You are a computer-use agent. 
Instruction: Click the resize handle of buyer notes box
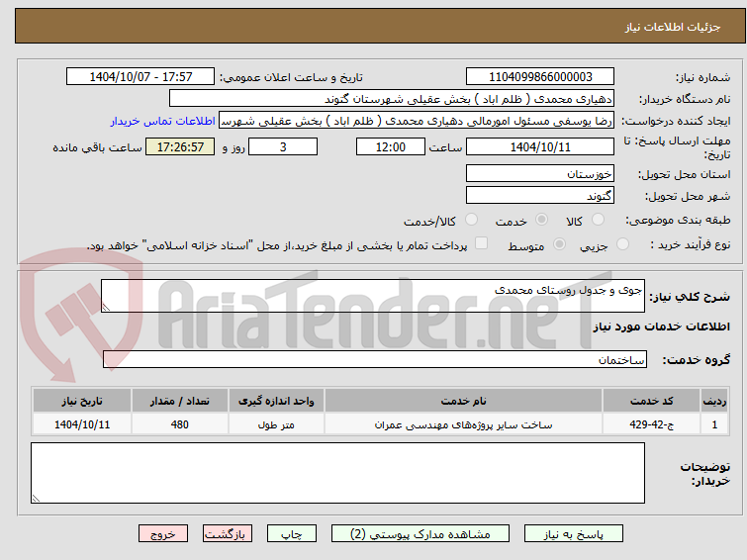pos(36,499)
